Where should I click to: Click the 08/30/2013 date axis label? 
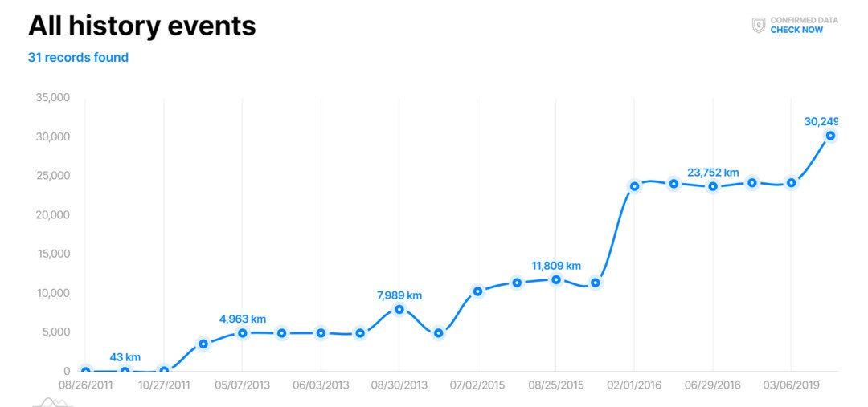tap(399, 385)
